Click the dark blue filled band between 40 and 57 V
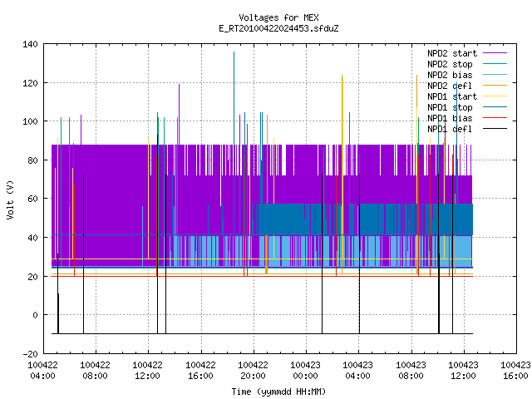Viewport: 532px width, 399px height. (366, 219)
